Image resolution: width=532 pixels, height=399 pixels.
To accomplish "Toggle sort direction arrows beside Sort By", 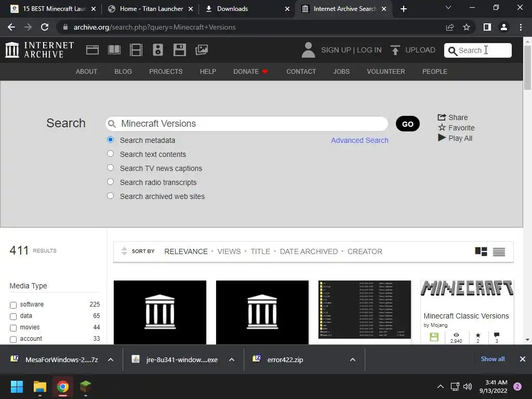I will tap(124, 251).
